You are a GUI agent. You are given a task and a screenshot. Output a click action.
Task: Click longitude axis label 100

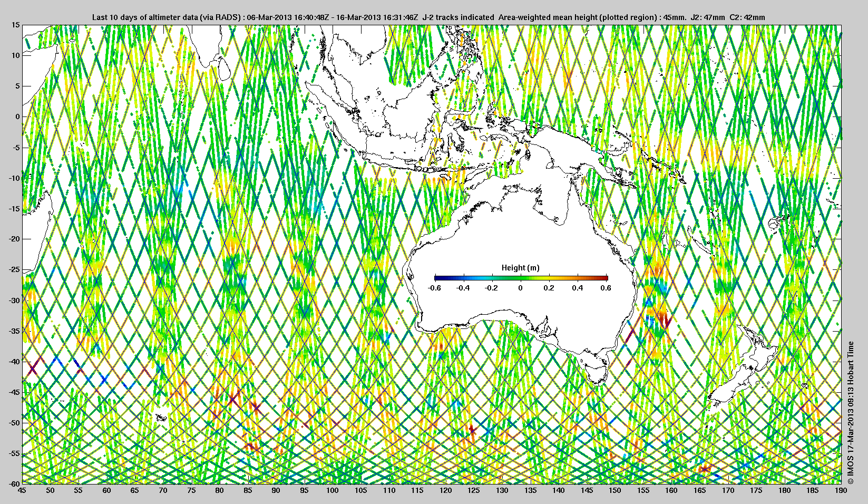[x=333, y=491]
